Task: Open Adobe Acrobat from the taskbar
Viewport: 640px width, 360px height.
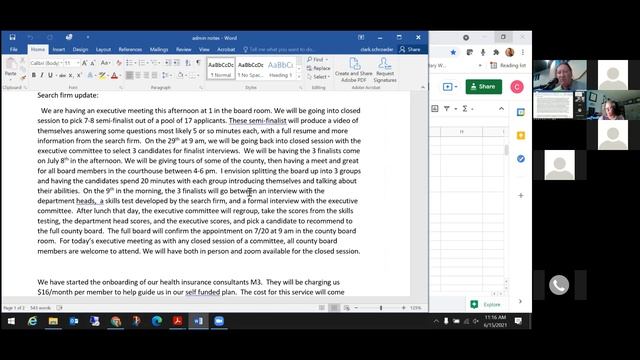Action: click(178, 321)
